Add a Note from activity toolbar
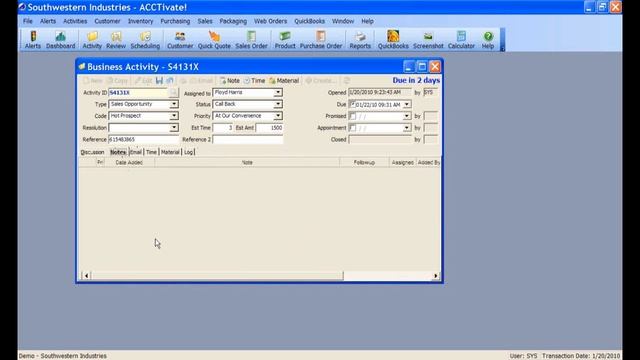 click(x=230, y=81)
